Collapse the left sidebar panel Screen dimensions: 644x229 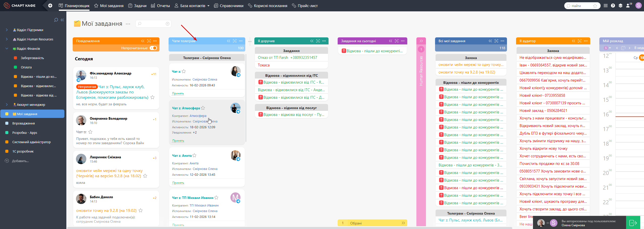[x=62, y=20]
